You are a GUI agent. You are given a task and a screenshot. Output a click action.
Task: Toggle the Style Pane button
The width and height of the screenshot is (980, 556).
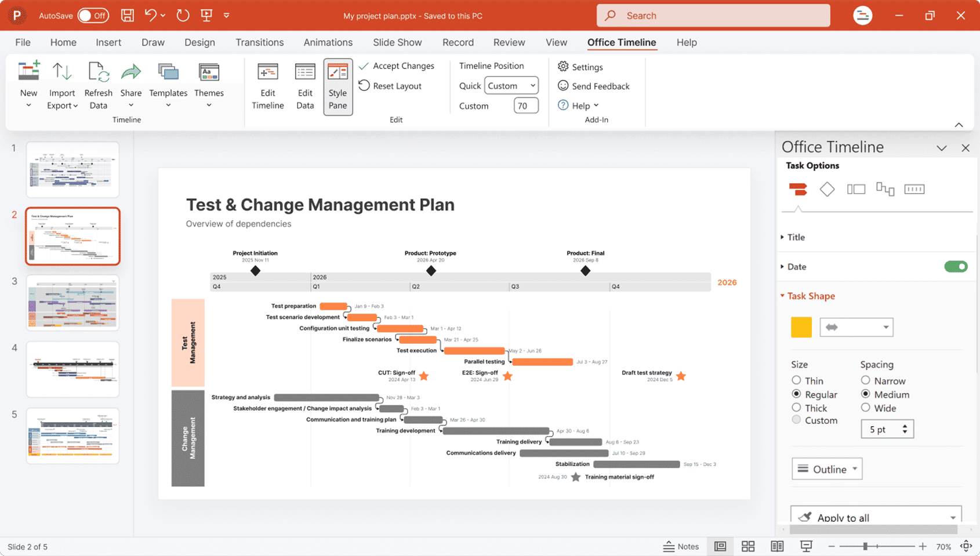click(337, 86)
